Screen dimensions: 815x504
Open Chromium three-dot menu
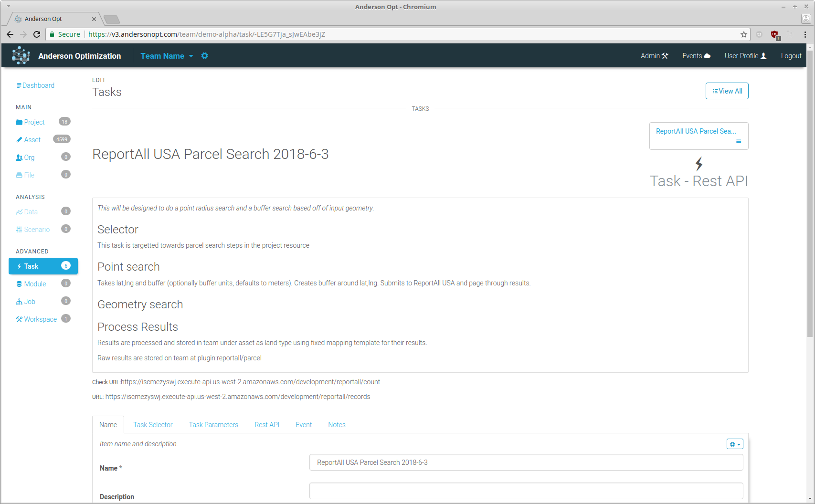point(805,34)
